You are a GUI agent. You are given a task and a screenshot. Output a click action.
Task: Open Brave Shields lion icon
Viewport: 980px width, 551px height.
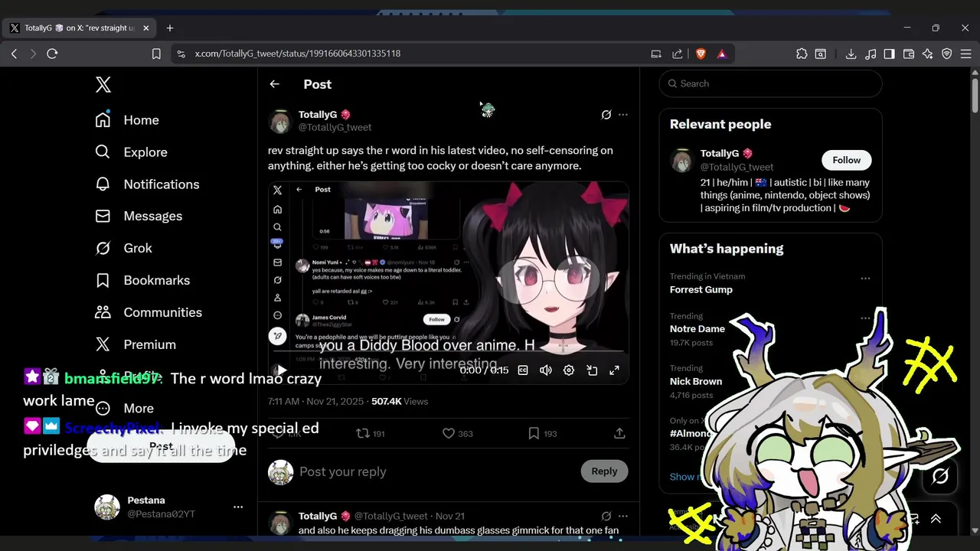[701, 54]
